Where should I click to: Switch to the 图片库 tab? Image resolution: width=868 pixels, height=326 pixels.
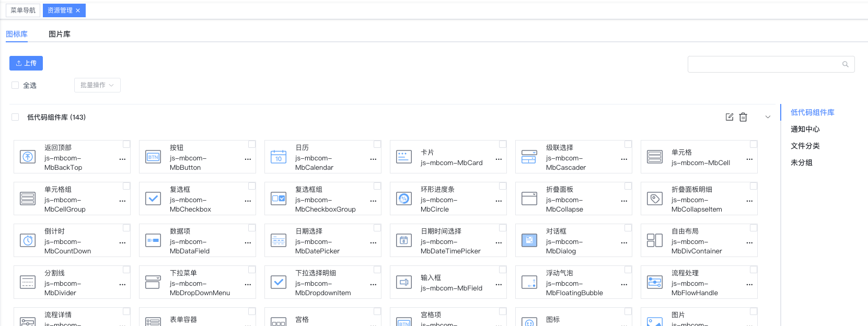(60, 34)
